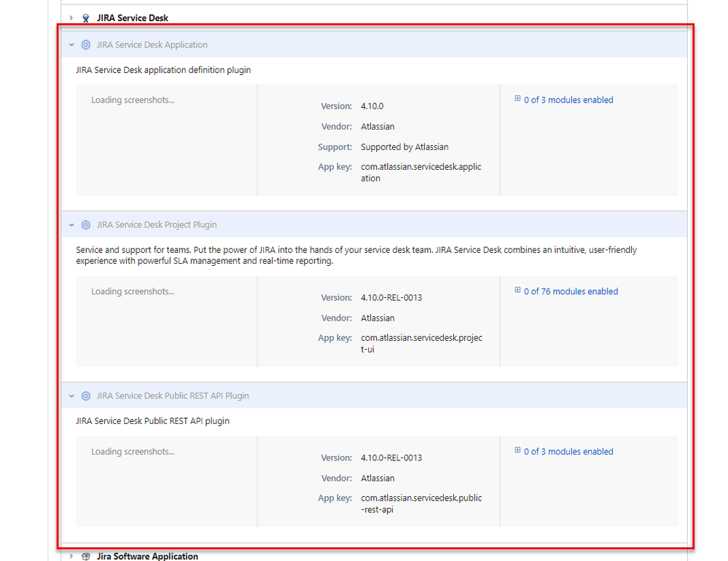Screen dimensions: 728x561
Task: Click the 'JIRA Service Desk Project Plugin' title
Action: (157, 224)
